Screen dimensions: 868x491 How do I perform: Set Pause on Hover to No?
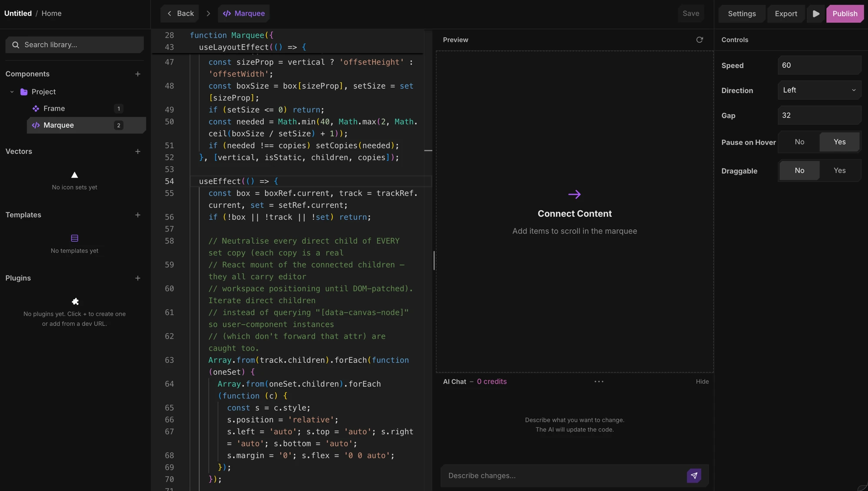point(799,142)
